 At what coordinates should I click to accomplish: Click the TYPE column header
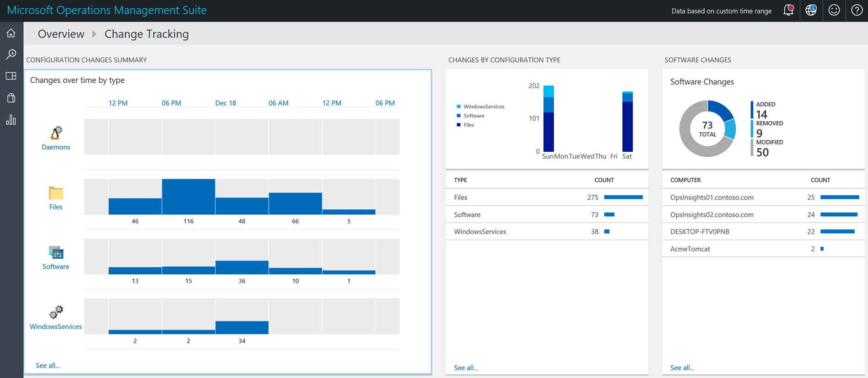(460, 180)
